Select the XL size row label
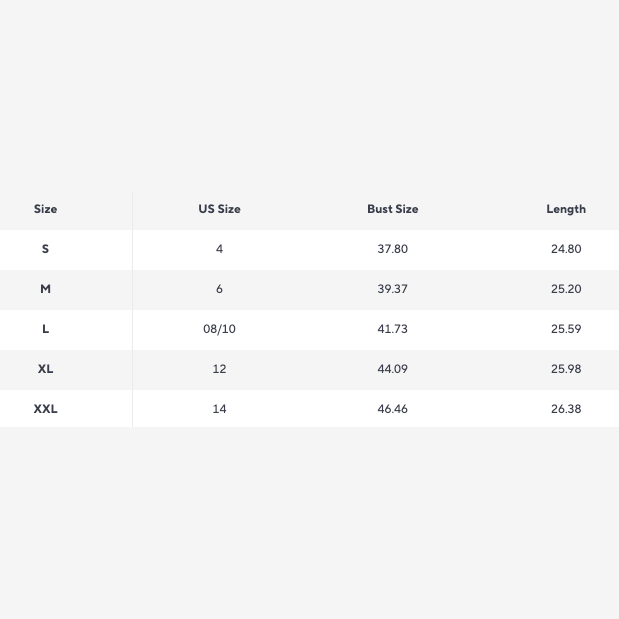 pos(45,369)
